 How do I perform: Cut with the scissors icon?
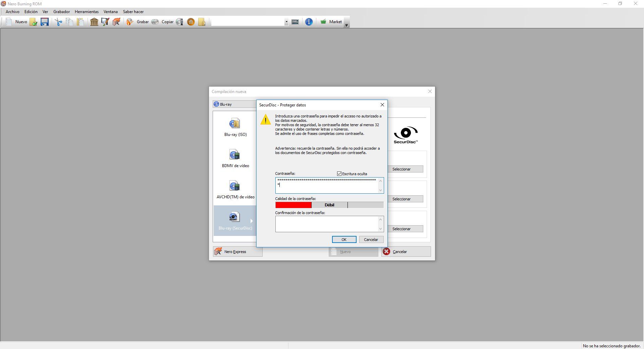click(59, 22)
